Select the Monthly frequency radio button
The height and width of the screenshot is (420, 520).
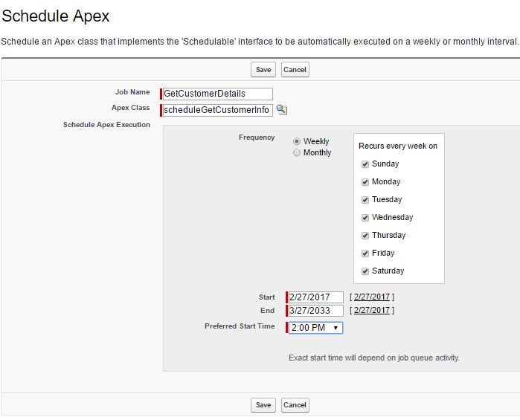(x=297, y=152)
